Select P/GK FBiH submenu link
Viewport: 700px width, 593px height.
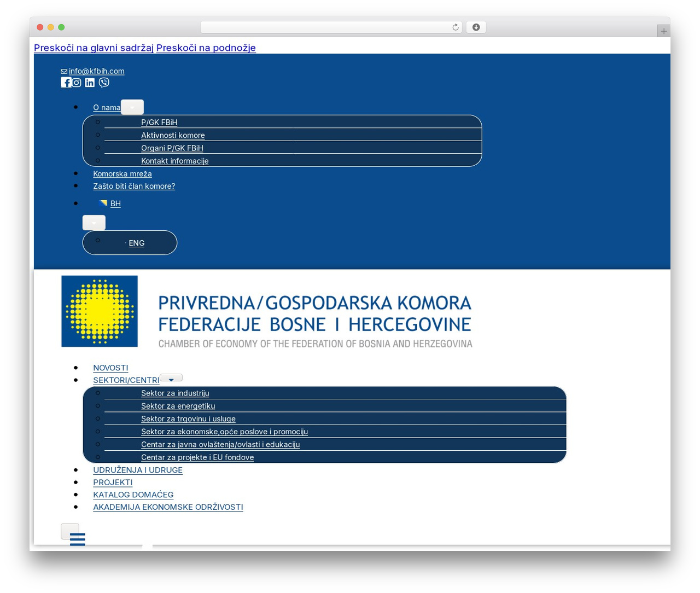[x=159, y=123]
